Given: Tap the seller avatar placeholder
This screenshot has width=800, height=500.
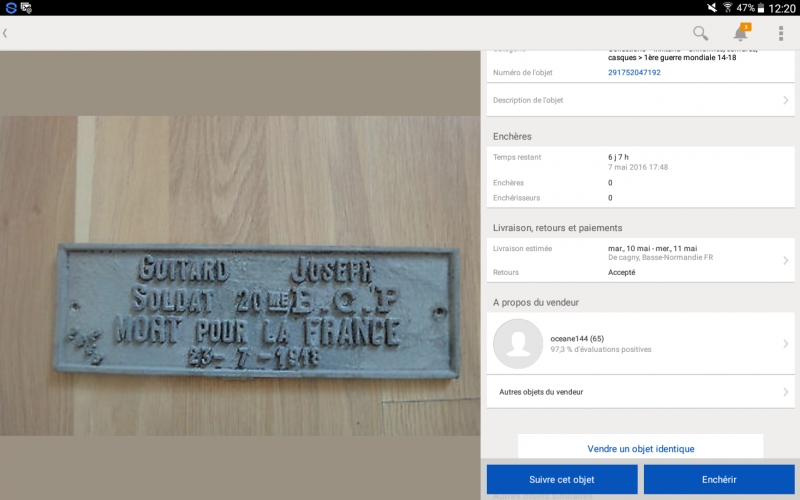Looking at the screenshot, I should (x=518, y=344).
